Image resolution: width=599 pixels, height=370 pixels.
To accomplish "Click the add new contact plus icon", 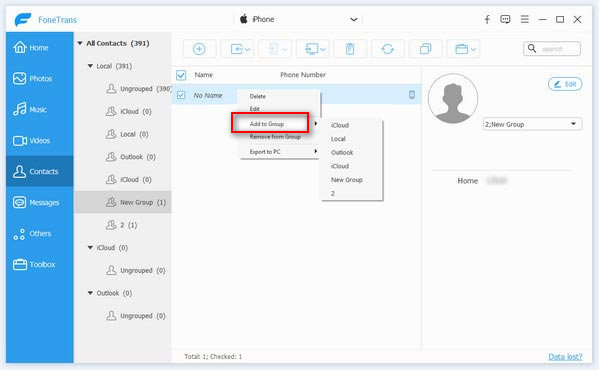I will click(199, 49).
